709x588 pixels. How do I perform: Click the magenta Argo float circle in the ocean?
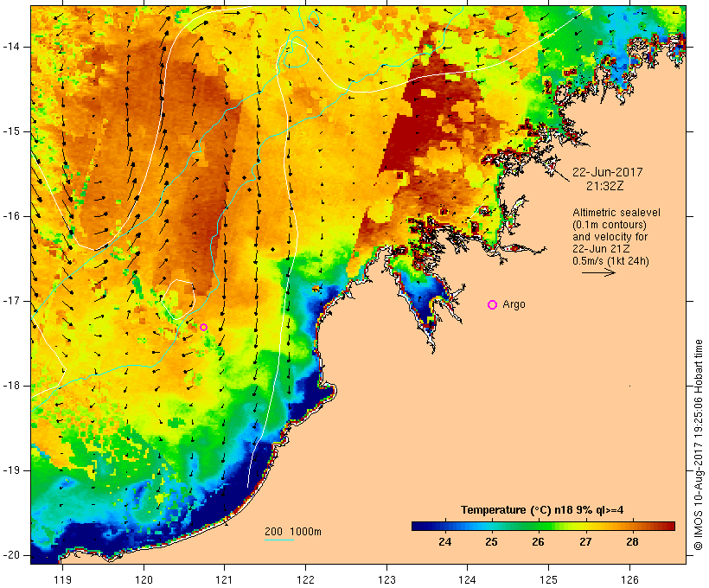pos(203,327)
